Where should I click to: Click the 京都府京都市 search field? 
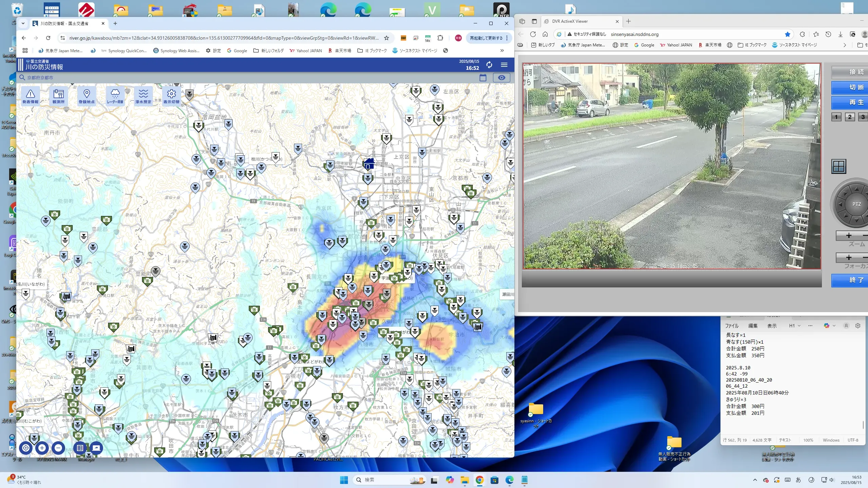point(40,78)
